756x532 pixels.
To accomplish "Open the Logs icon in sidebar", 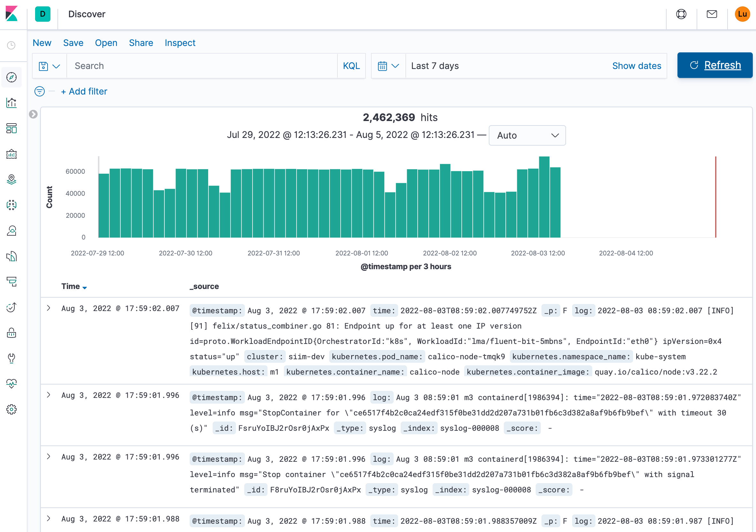I will [11, 256].
